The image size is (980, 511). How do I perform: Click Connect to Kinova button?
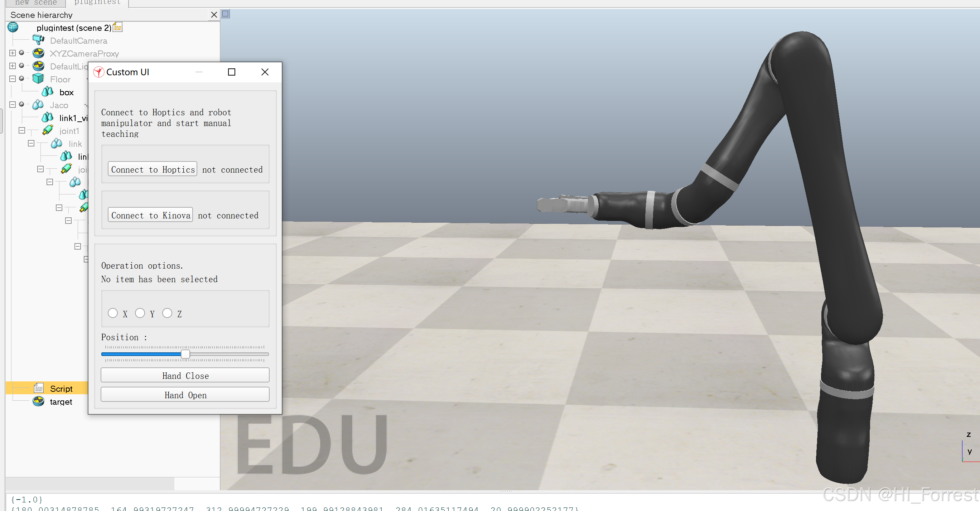pyautogui.click(x=150, y=215)
